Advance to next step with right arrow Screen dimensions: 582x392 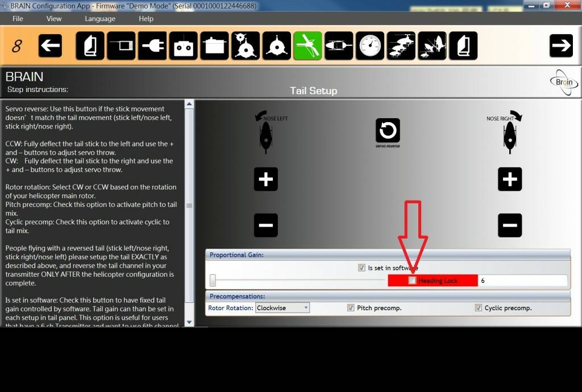pyautogui.click(x=561, y=45)
